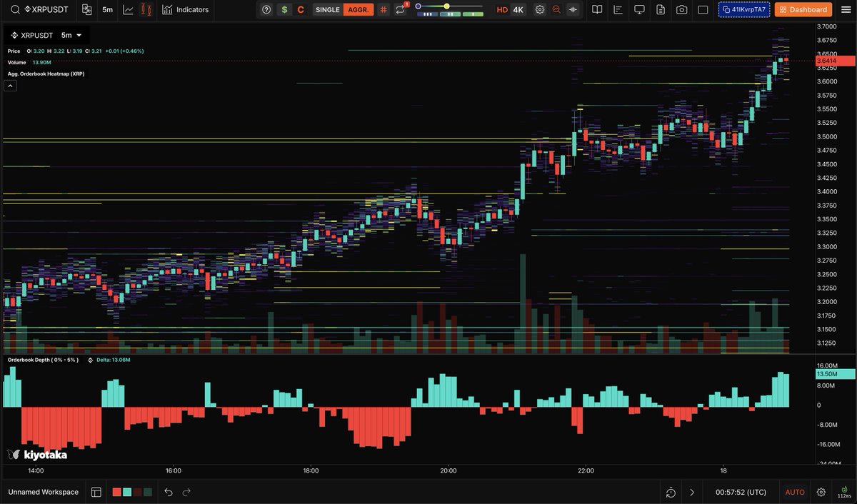Switch to AGGR. aggregated mode
This screenshot has height=504, width=857.
[358, 10]
